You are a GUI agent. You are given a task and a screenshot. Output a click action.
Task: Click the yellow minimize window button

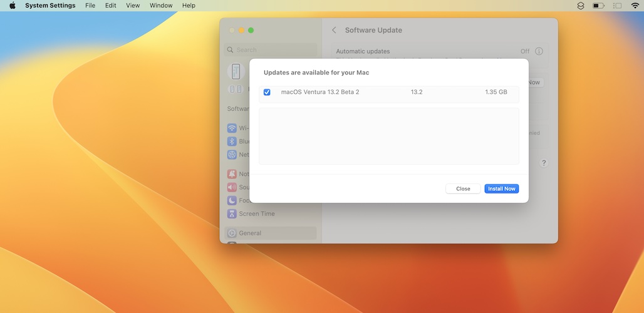coord(242,30)
